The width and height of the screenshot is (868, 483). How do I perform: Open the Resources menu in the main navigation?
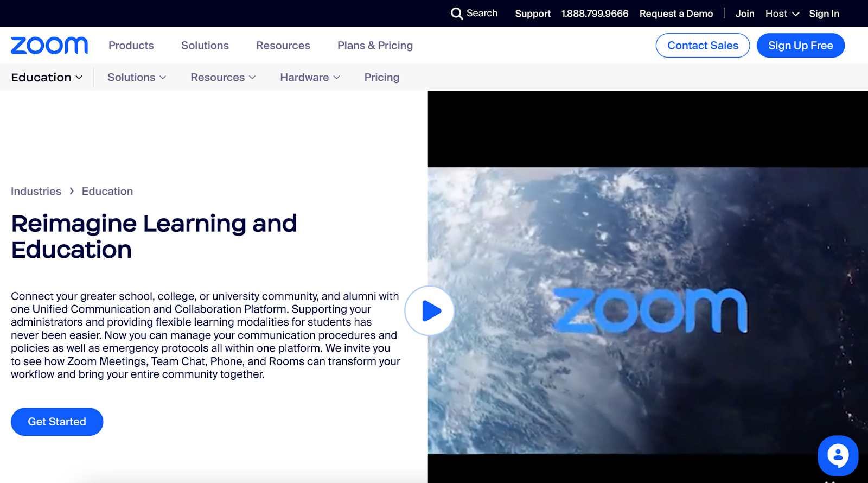(x=283, y=46)
